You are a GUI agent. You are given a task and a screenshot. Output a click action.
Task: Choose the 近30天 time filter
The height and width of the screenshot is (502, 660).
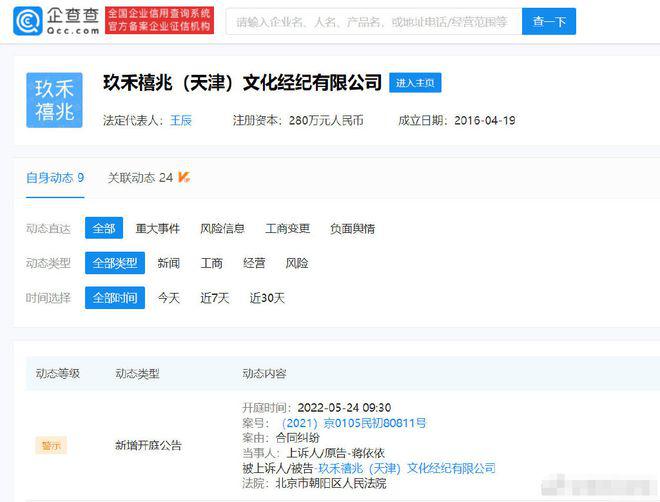267,298
